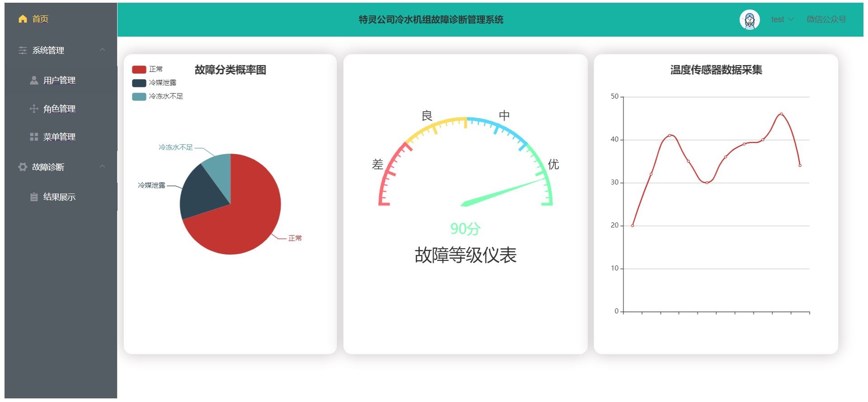Click the 微信公众号 link
The width and height of the screenshot is (868, 402).
(826, 19)
